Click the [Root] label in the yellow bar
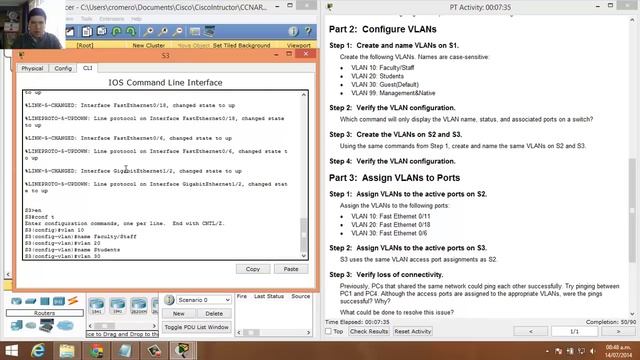The height and width of the screenshot is (360, 640). pyautogui.click(x=85, y=45)
